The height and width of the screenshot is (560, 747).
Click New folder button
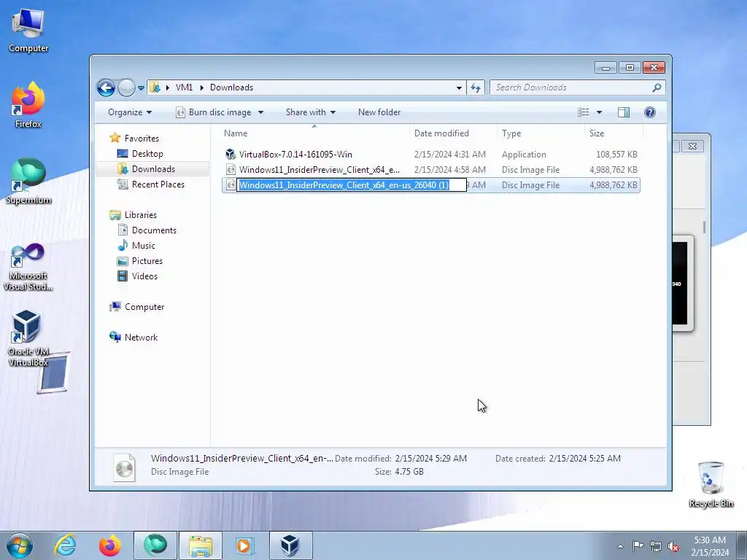(x=379, y=112)
